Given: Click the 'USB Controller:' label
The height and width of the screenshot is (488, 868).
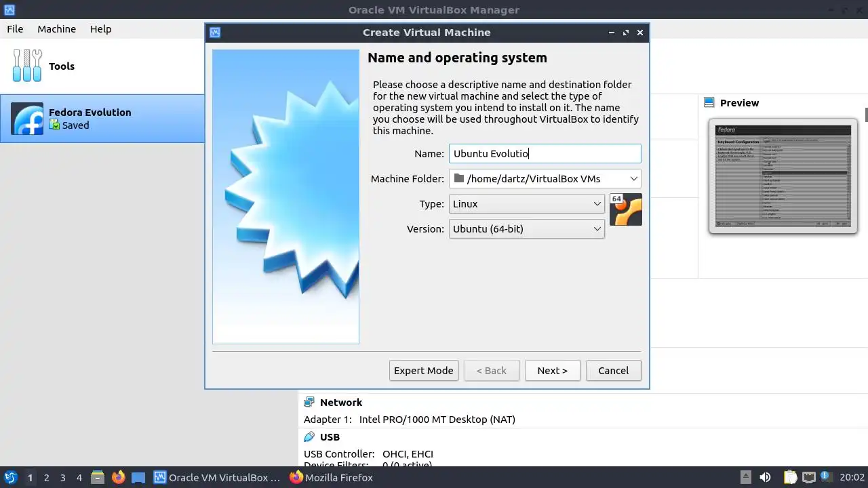Looking at the screenshot, I should click(339, 454).
